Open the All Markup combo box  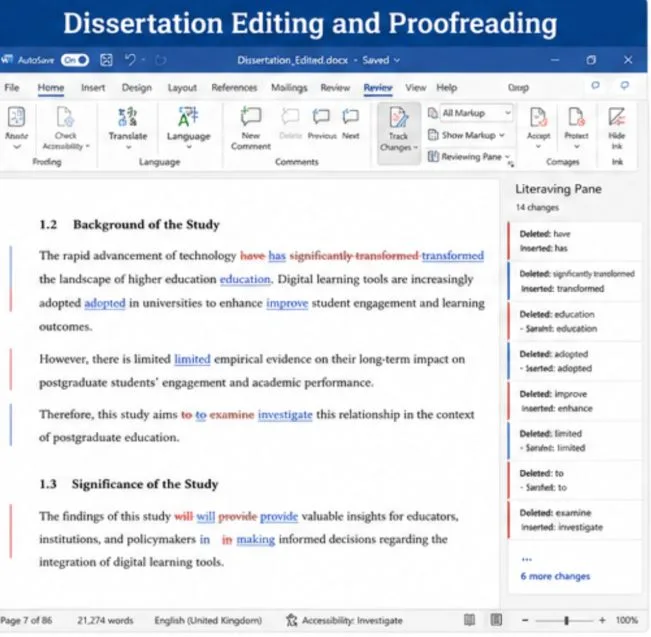coord(476,113)
